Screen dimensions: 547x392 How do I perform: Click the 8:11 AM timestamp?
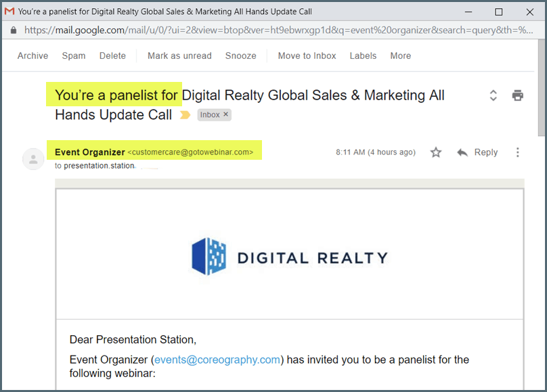click(376, 152)
